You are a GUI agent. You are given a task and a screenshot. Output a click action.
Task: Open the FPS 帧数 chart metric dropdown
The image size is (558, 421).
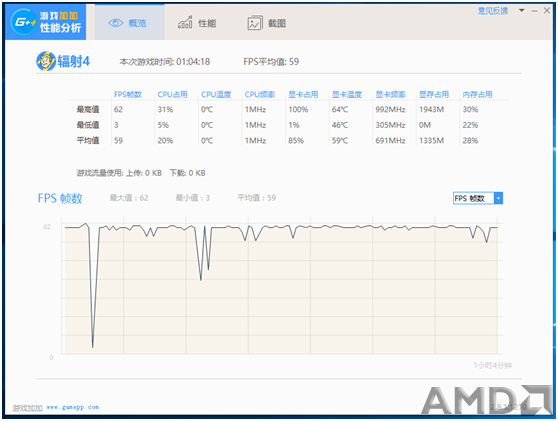pyautogui.click(x=478, y=198)
